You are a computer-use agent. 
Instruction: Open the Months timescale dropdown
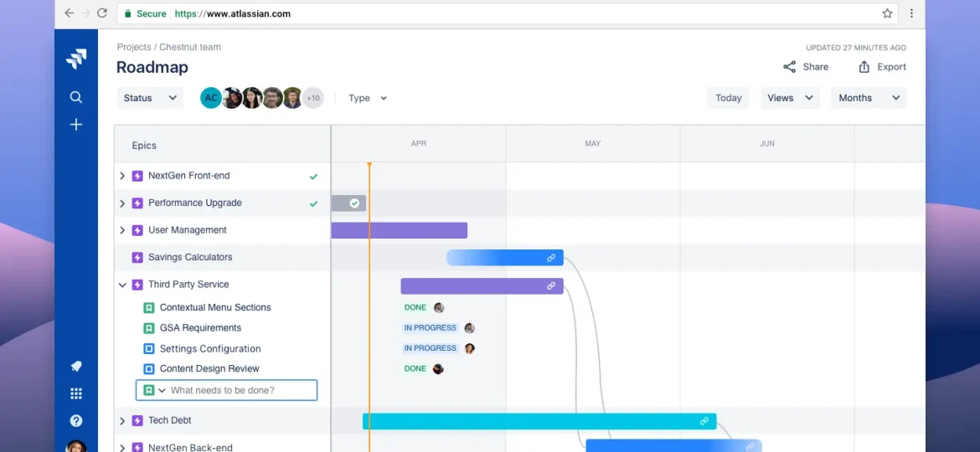[x=869, y=98]
